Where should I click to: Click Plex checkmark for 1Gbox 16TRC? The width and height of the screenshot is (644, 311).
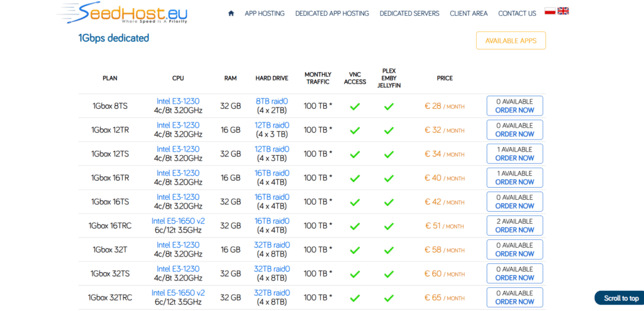(389, 226)
